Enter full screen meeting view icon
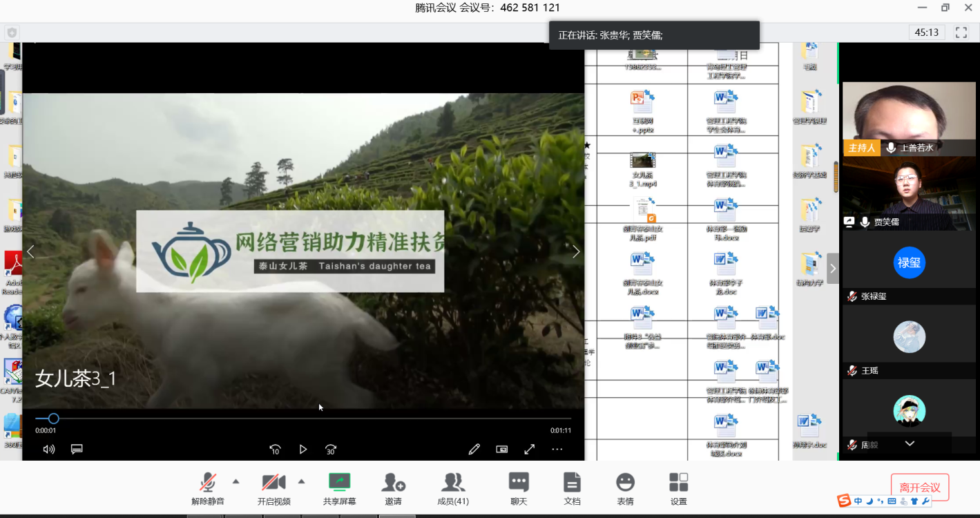980x518 pixels. (x=961, y=32)
